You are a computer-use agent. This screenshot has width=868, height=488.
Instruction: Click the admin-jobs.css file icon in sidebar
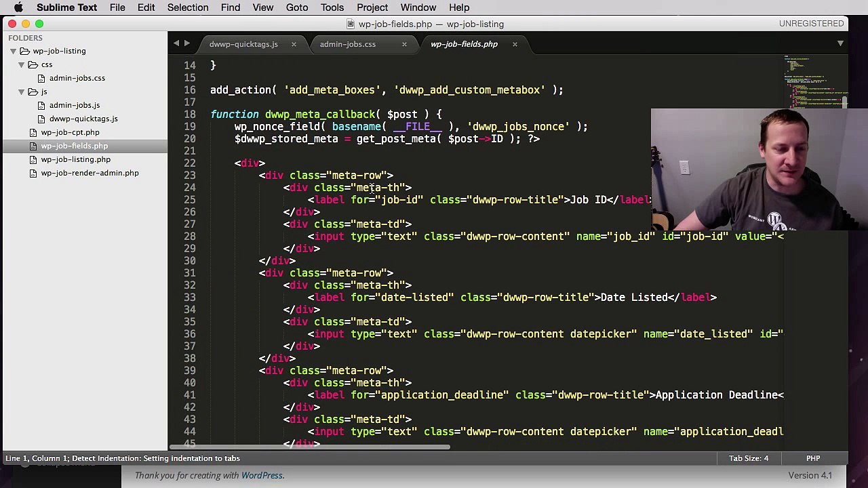pyautogui.click(x=41, y=78)
